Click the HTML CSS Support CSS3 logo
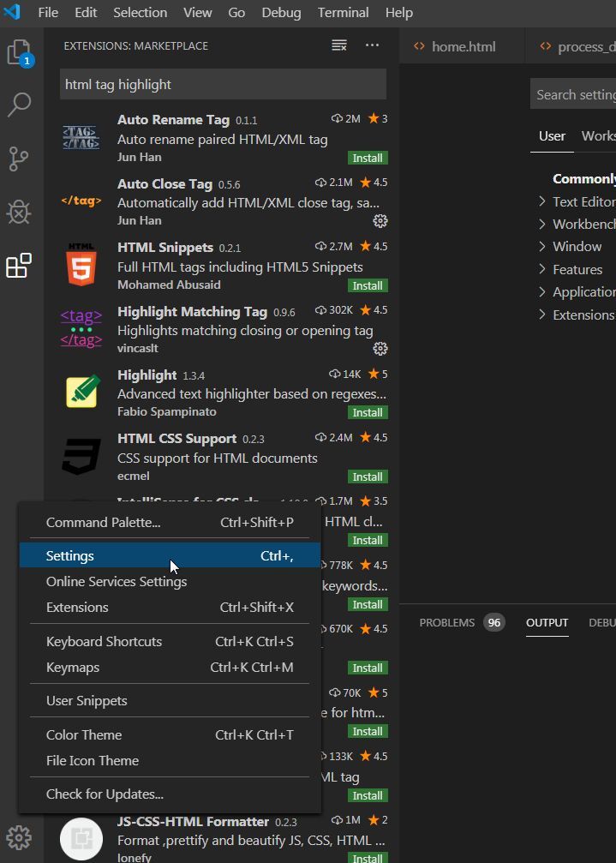The image size is (616, 863). (x=81, y=456)
